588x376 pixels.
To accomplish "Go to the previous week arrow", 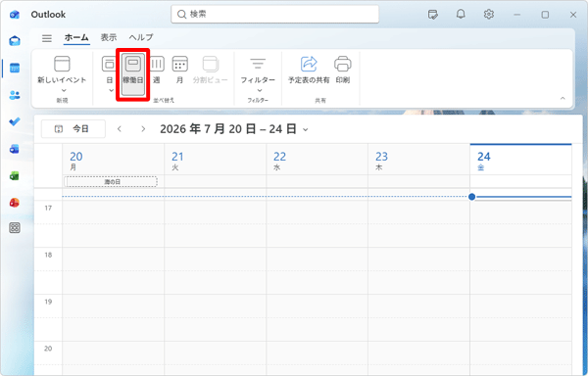I will 120,129.
